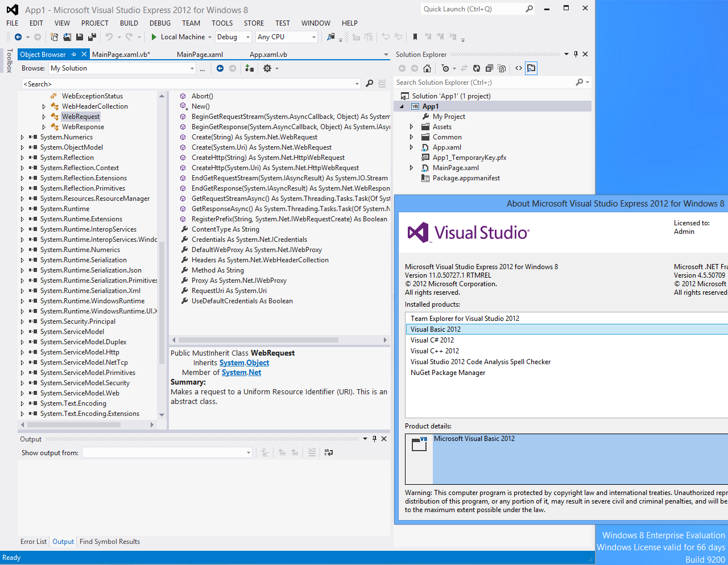This screenshot has height=565, width=728.
Task: Toggle Preview Selected Items in Solution Explorer
Action: [531, 68]
